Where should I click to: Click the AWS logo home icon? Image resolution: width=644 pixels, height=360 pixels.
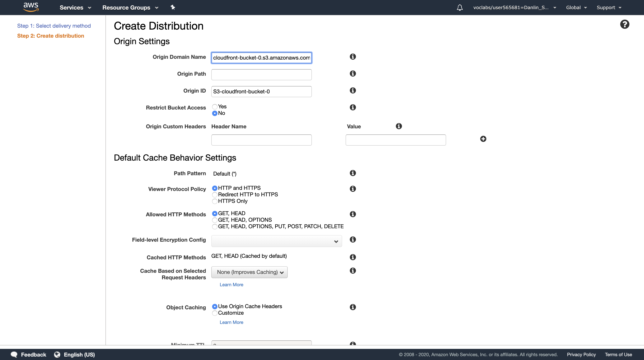31,7
